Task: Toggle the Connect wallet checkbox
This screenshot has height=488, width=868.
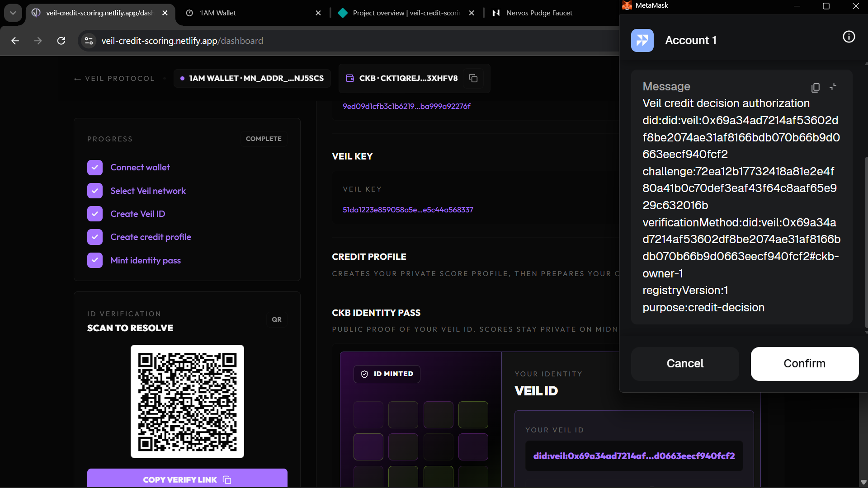Action: pos(95,168)
